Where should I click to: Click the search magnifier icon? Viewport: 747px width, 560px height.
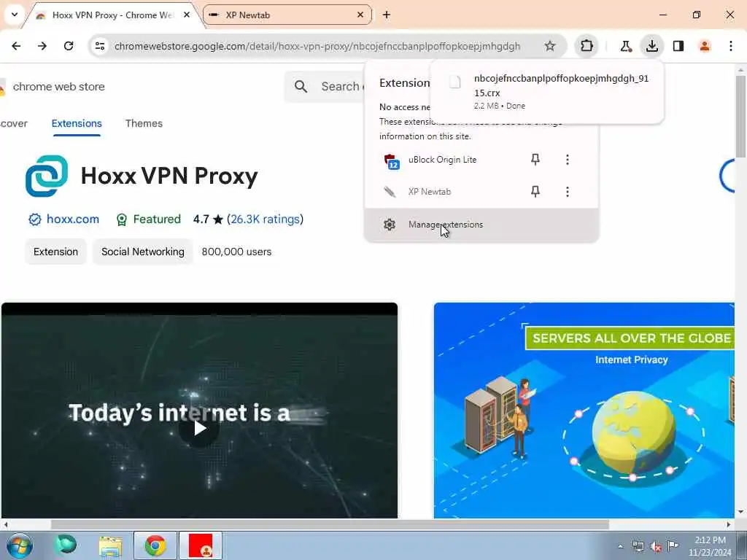tap(301, 86)
